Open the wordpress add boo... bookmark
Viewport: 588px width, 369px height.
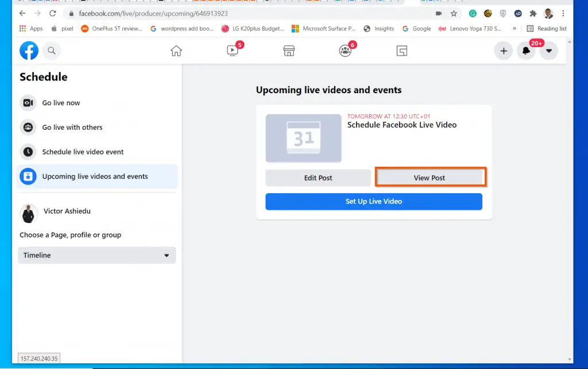182,29
